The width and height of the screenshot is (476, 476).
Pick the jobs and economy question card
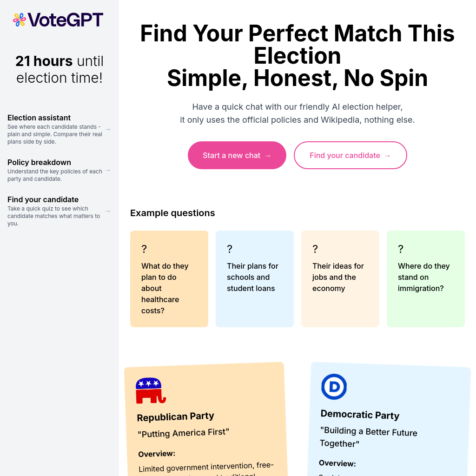tap(340, 279)
